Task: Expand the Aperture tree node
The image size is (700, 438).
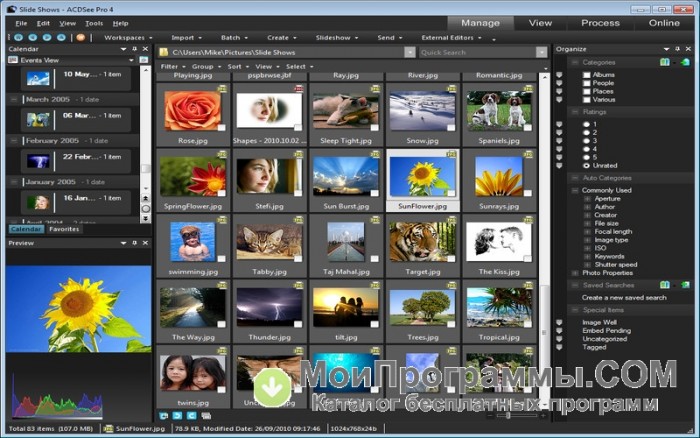Action: 588,199
